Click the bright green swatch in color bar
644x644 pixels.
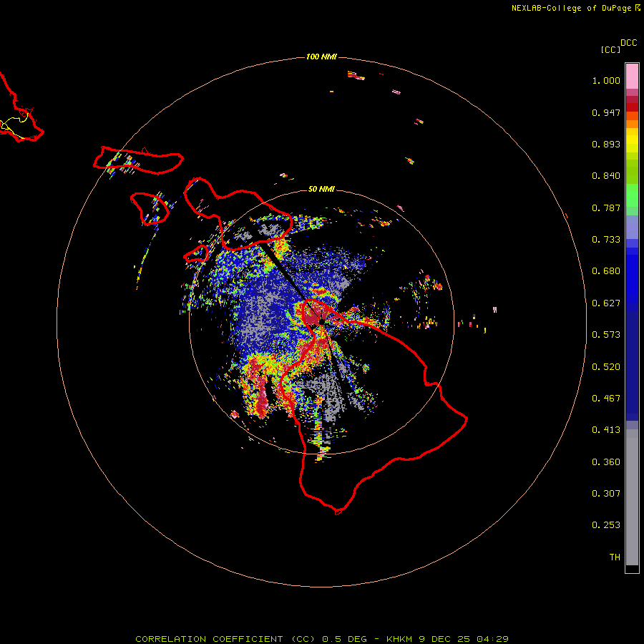click(x=632, y=195)
